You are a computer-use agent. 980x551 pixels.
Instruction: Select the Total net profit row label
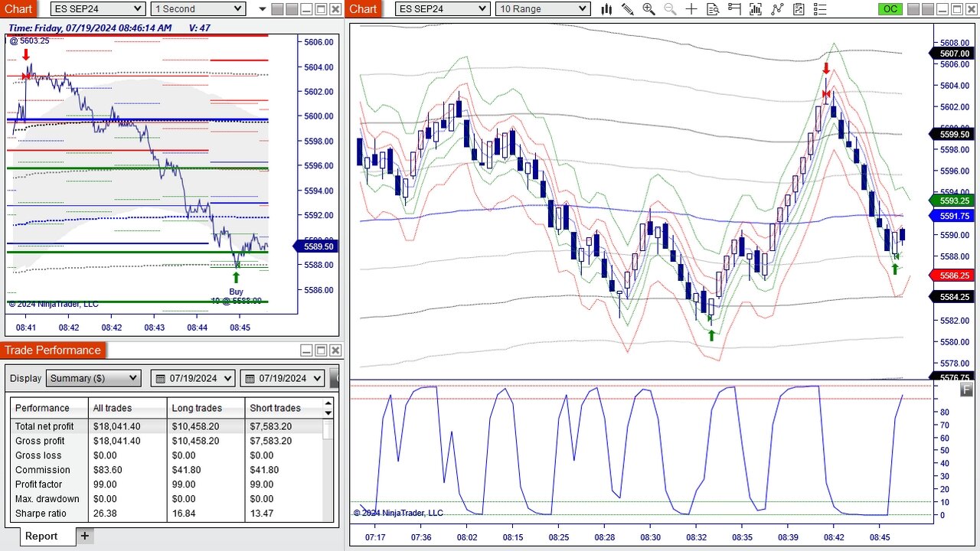coord(44,426)
